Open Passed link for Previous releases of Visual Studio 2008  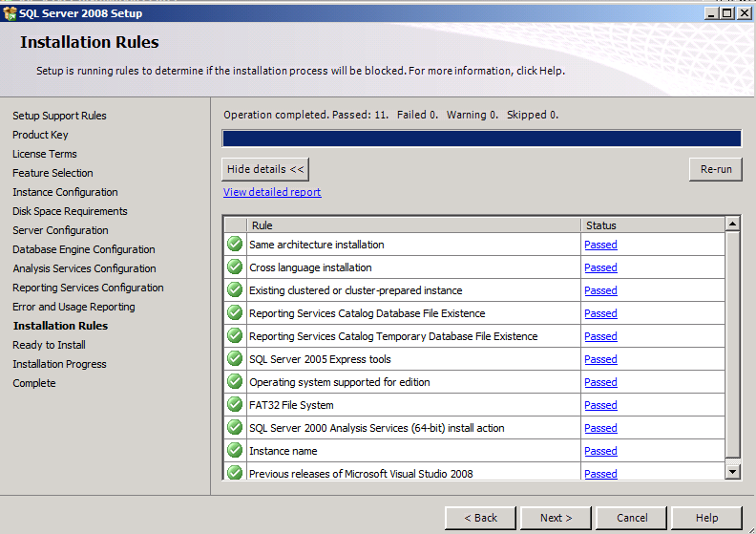[600, 474]
